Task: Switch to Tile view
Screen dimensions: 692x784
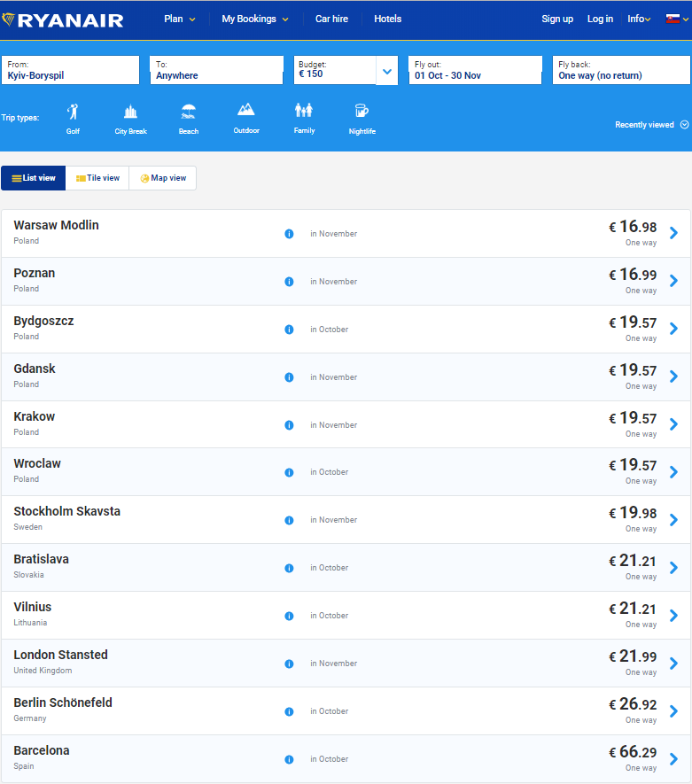Action: coord(97,178)
